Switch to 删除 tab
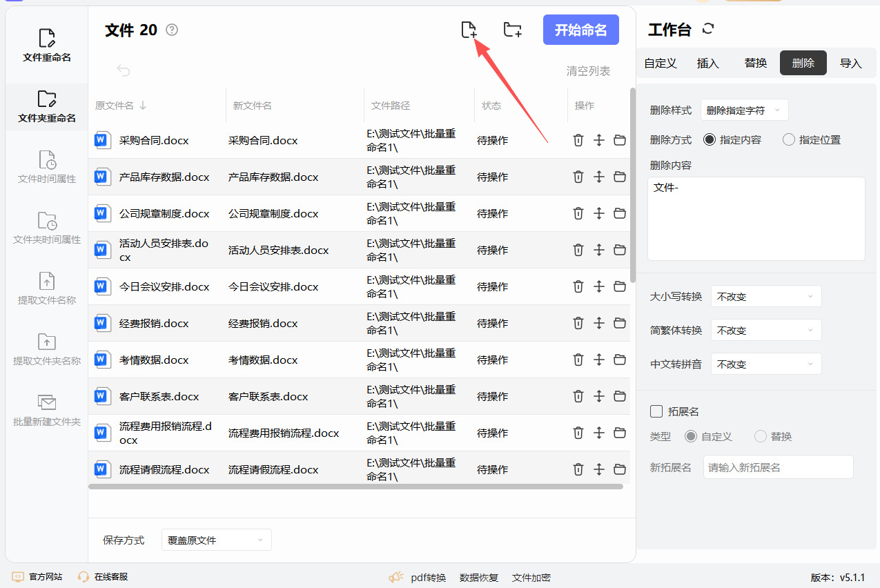The image size is (880, 588). (803, 63)
